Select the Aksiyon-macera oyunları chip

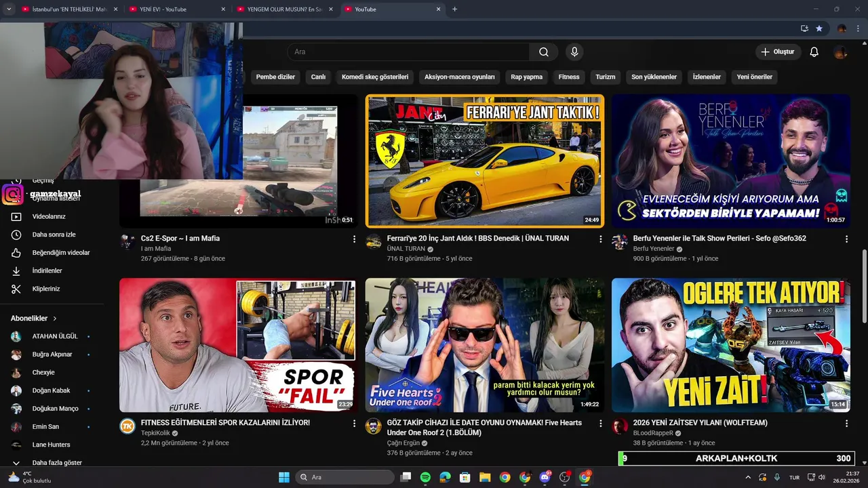tap(460, 77)
